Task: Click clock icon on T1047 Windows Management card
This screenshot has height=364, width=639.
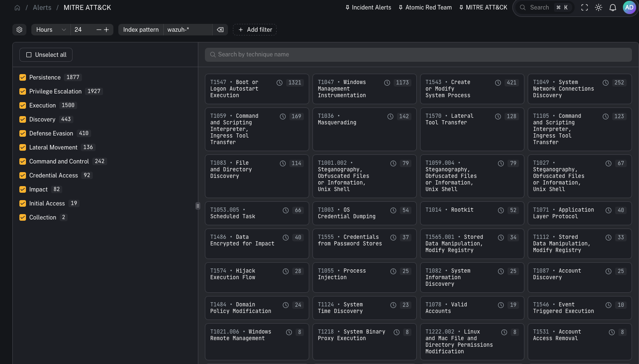Action: [387, 83]
